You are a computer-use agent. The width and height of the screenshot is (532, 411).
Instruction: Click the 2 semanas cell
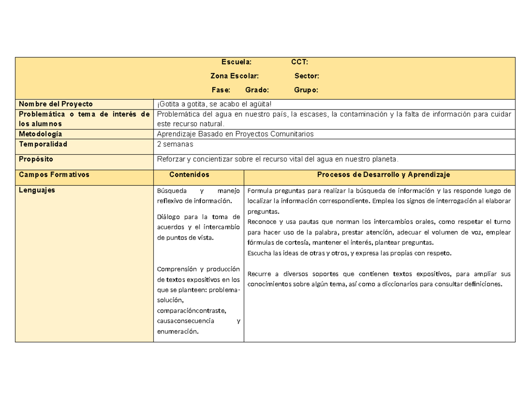pos(334,146)
